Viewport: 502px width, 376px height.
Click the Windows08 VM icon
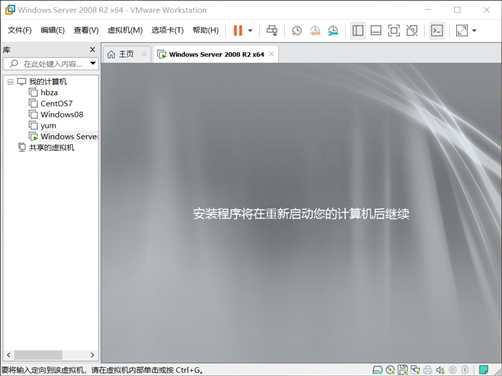coord(33,114)
